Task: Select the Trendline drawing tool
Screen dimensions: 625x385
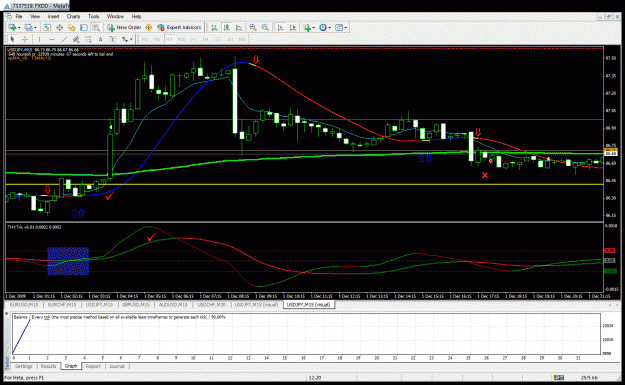Action: point(64,39)
